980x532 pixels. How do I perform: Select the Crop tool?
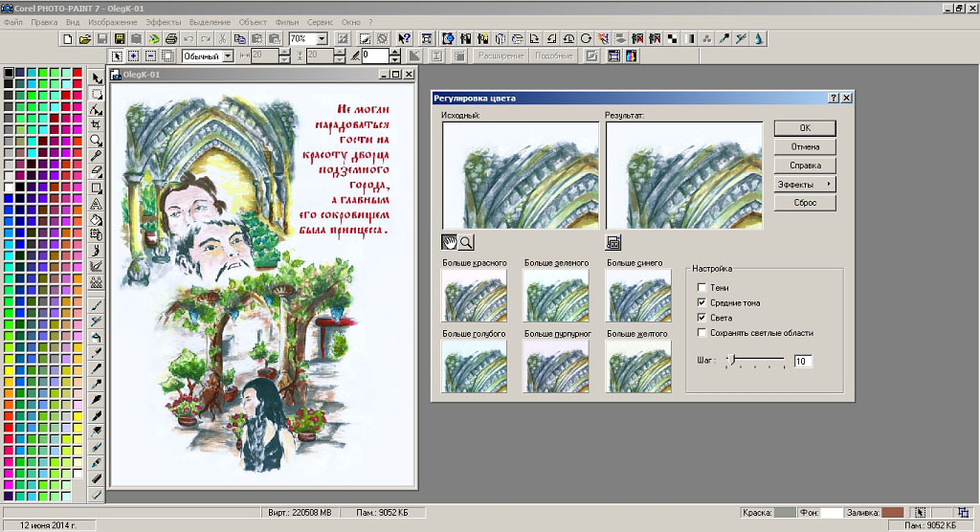97,125
